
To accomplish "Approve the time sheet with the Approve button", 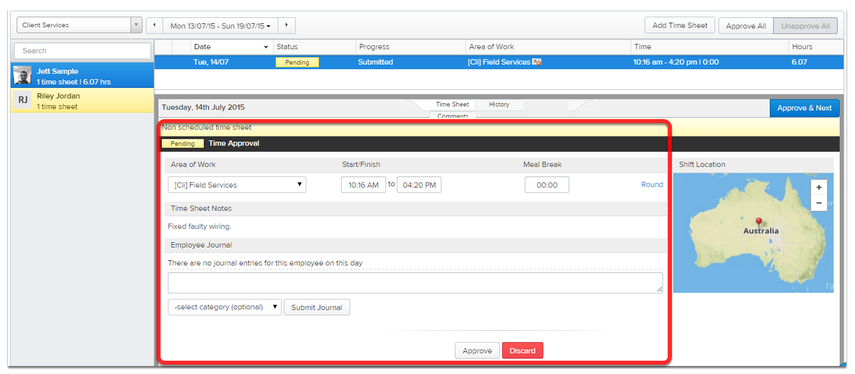I will point(477,351).
